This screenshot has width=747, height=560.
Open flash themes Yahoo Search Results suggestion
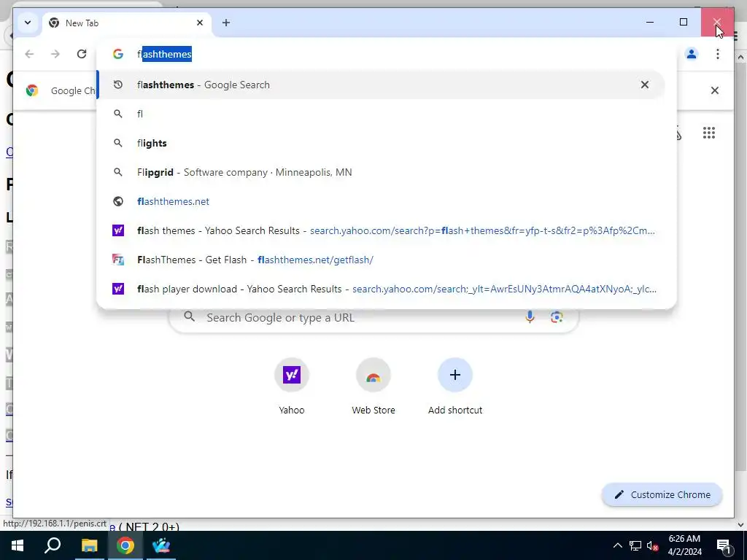pos(381,230)
